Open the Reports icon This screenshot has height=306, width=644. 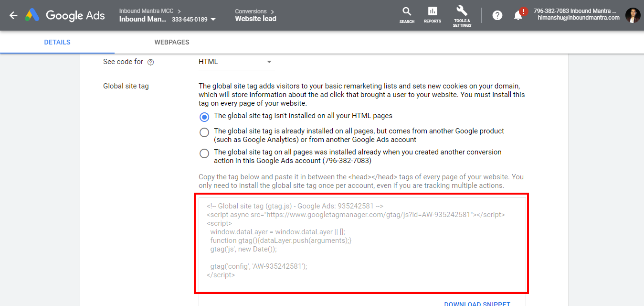(x=433, y=15)
